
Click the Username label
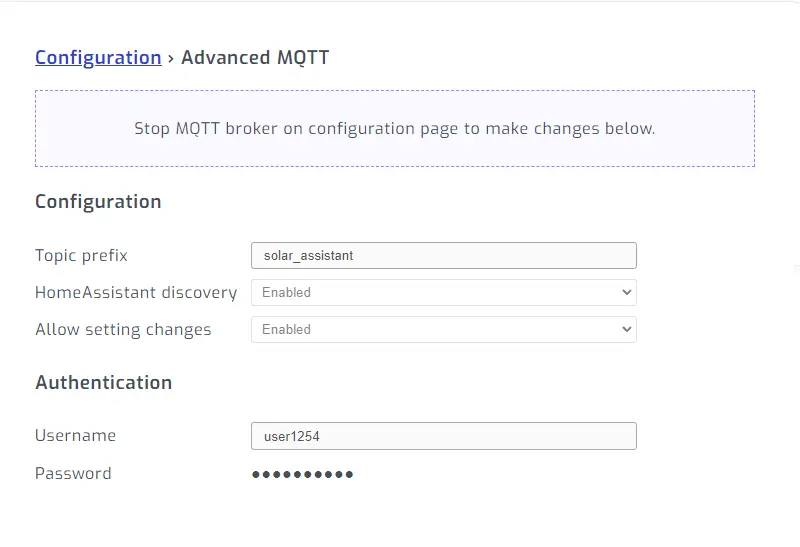75,435
